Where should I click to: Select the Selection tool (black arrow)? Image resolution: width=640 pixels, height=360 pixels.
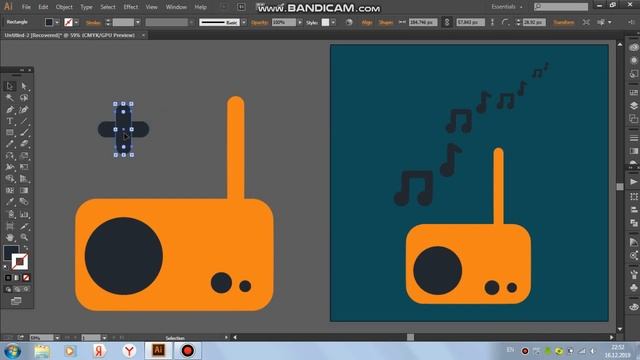(10, 86)
